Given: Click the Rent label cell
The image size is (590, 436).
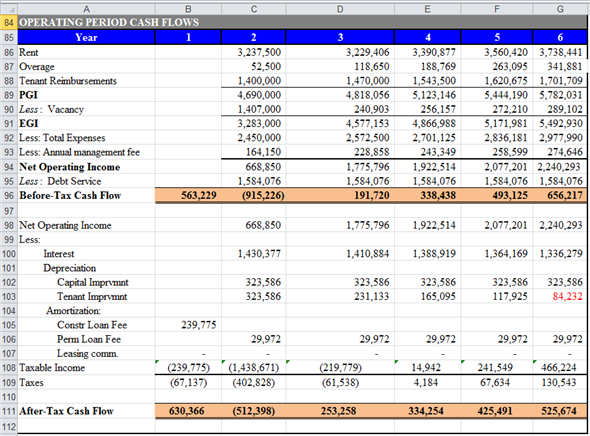Looking at the screenshot, I should tap(86, 52).
